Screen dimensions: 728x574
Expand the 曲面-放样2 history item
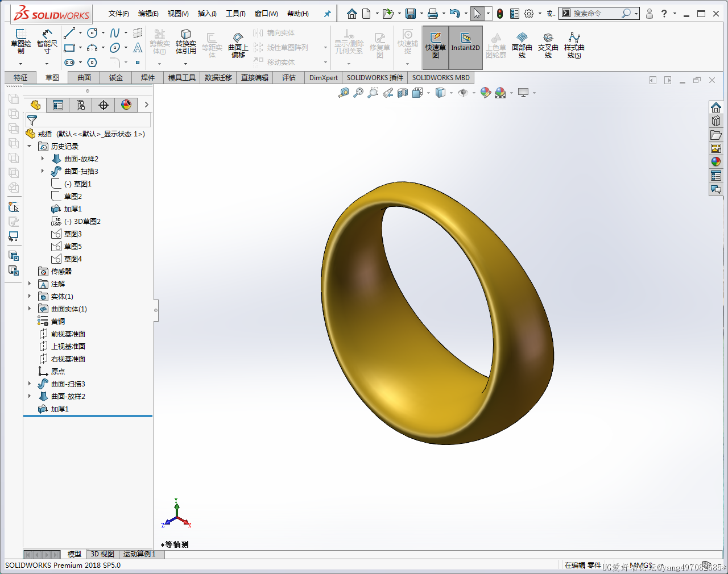click(43, 159)
